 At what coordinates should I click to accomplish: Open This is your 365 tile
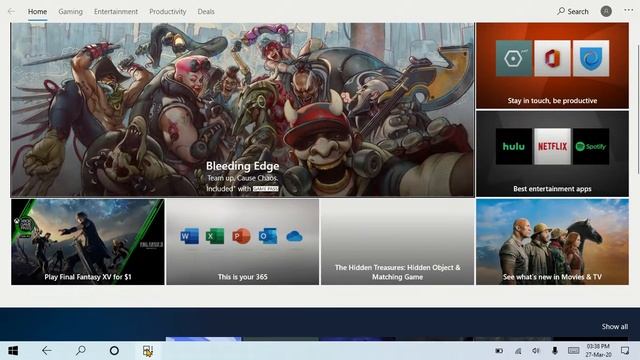[x=242, y=242]
